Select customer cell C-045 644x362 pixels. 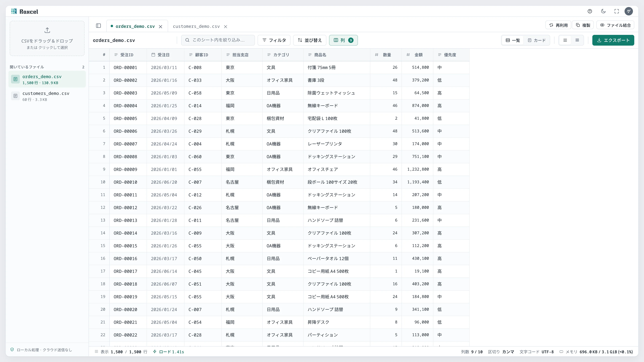point(203,271)
